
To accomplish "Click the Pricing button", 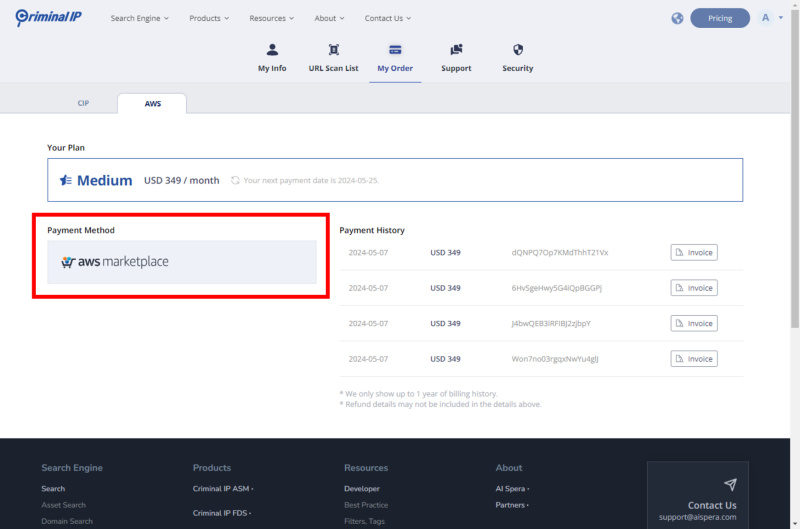I will 720,18.
